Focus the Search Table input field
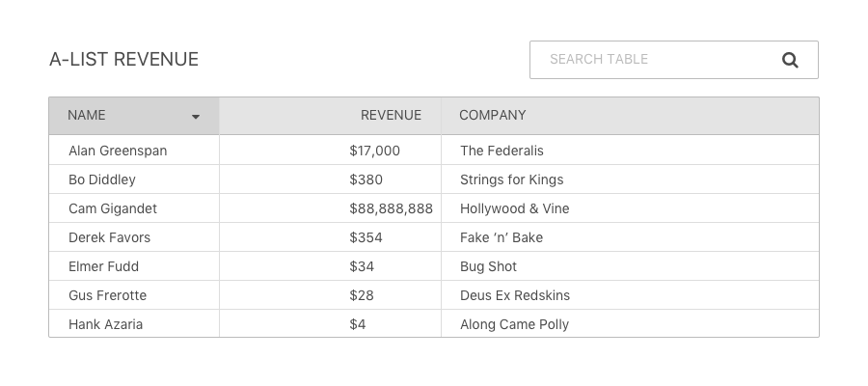This screenshot has width=868, height=386. click(x=674, y=60)
